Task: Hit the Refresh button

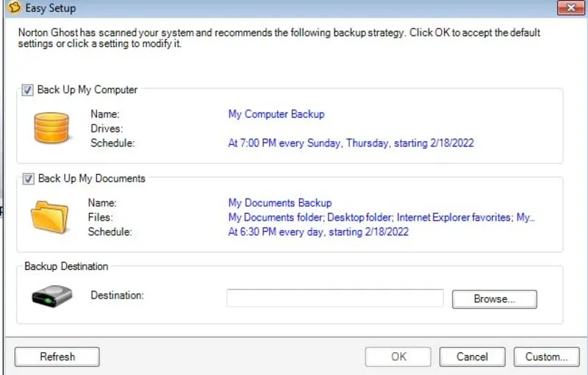Action: point(57,357)
